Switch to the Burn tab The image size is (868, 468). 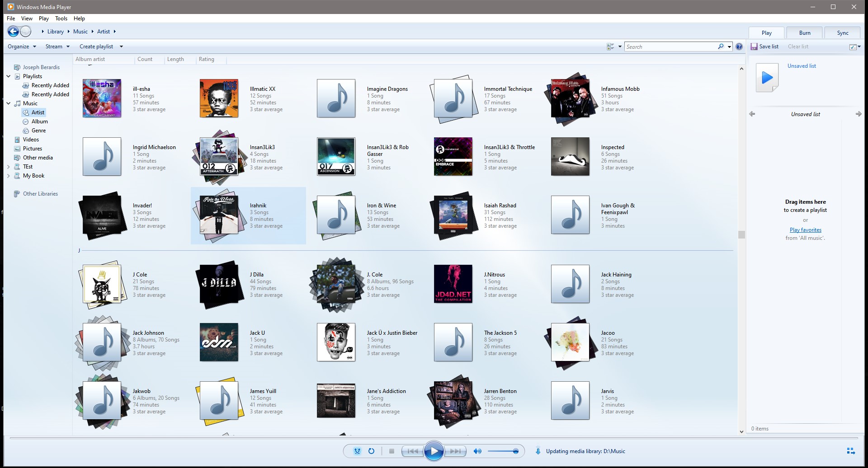click(x=805, y=33)
